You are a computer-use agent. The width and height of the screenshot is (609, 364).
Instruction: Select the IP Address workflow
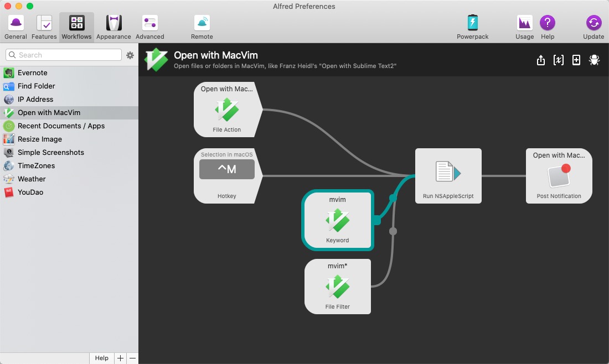(69, 99)
